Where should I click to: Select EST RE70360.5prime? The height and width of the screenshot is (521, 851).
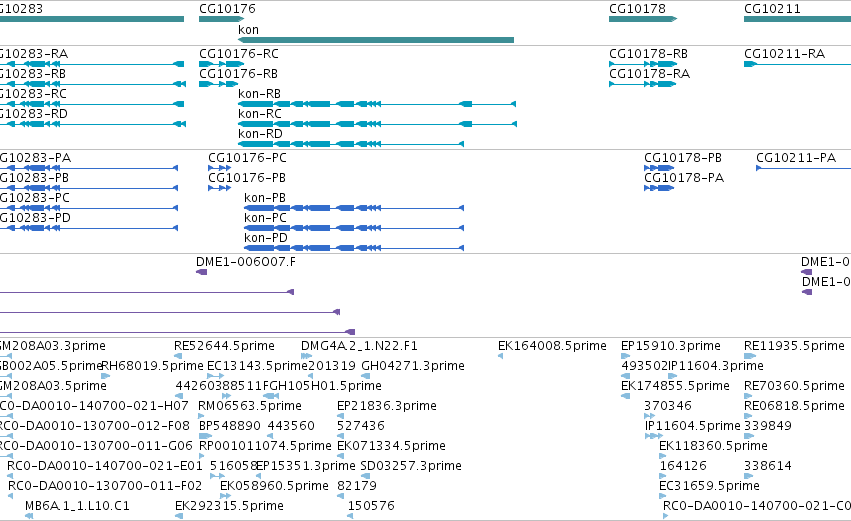794,386
